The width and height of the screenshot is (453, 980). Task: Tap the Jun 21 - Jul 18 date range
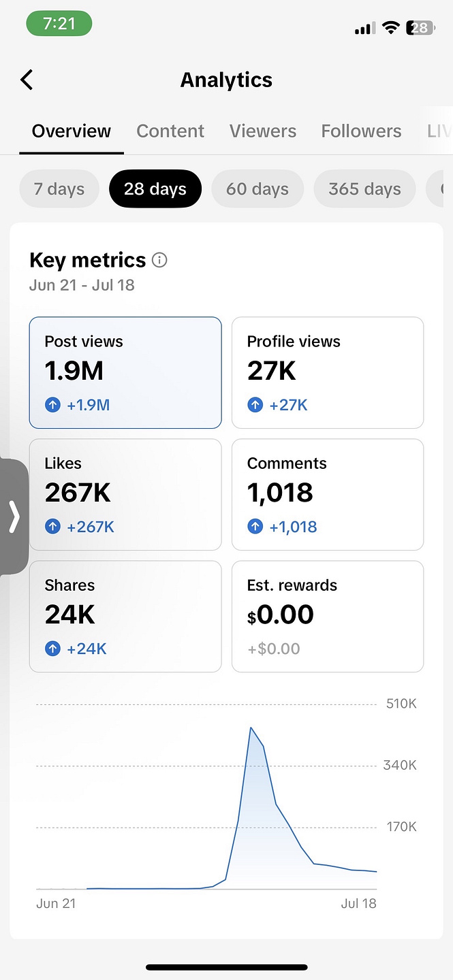pos(82,285)
